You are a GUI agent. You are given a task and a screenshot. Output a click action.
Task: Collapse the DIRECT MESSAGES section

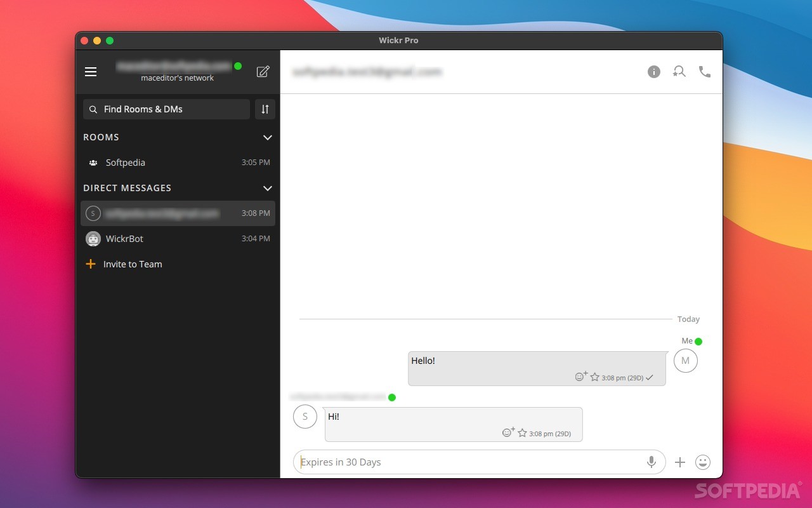[267, 188]
